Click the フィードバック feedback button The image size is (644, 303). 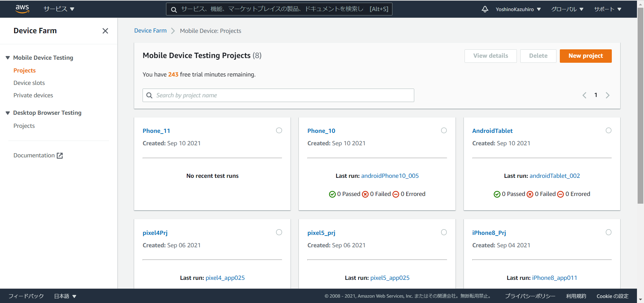(x=26, y=296)
